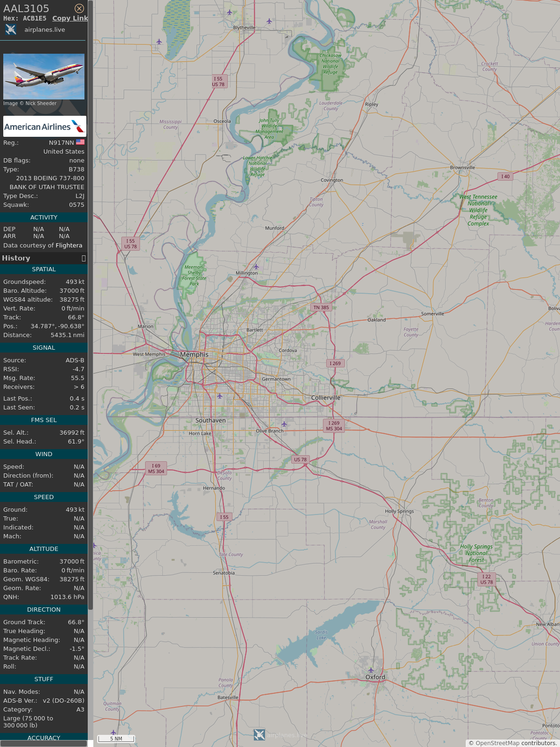Viewport: 560px width, 747px height.
Task: Click the ADS-B Ver. v2 (DO-260B) value
Action: point(63,701)
